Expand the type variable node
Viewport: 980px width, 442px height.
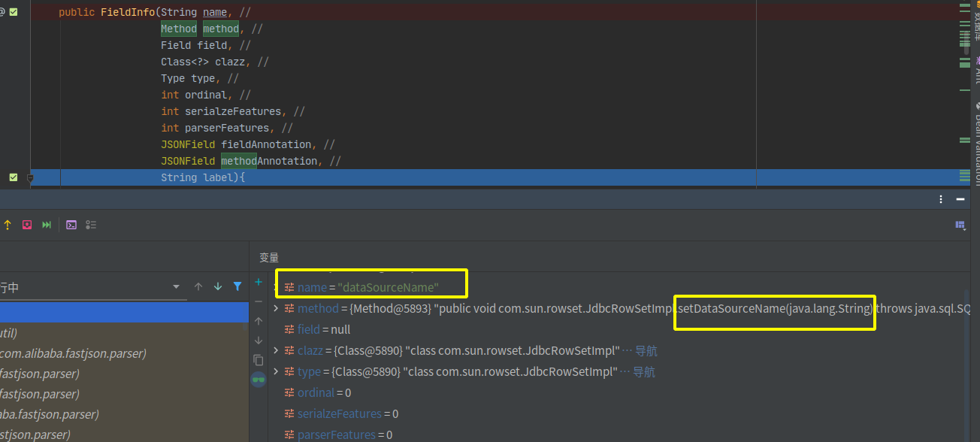tap(276, 372)
